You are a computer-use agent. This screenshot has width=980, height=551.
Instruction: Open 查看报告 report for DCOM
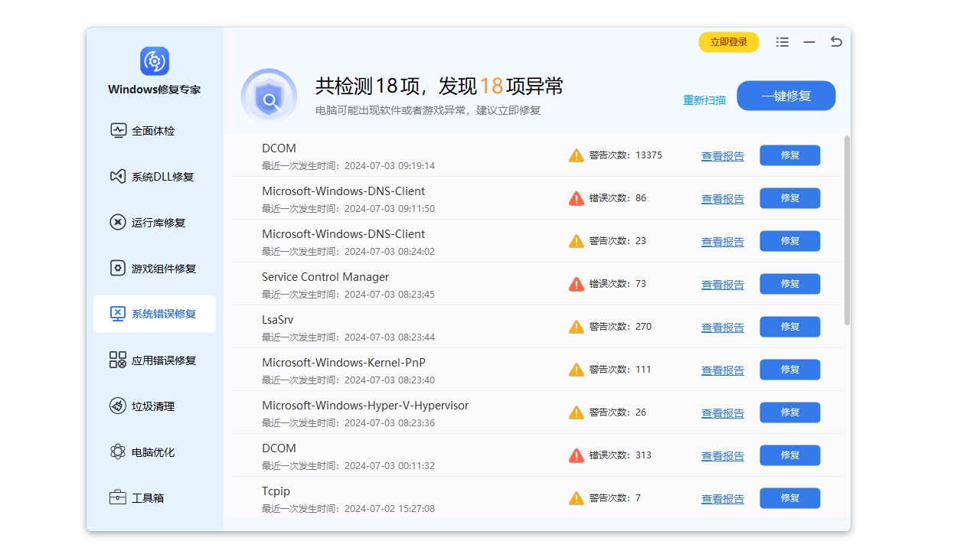tap(722, 155)
